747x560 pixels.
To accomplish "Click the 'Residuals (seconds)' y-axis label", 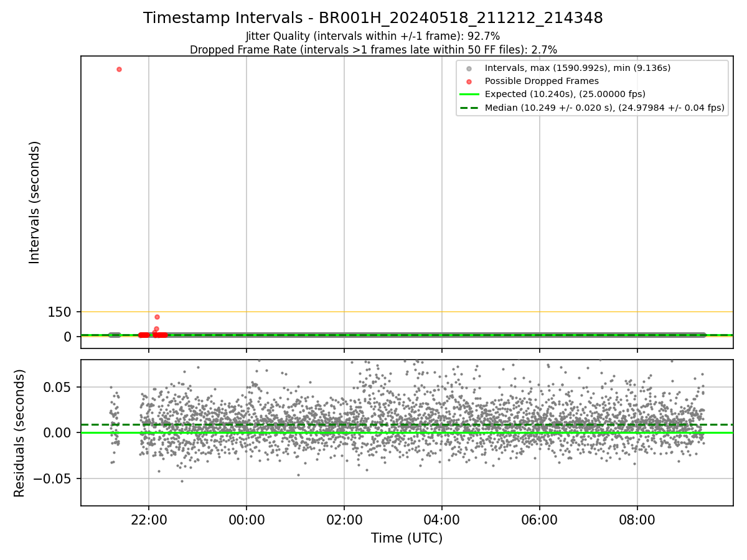I will pos(20,432).
